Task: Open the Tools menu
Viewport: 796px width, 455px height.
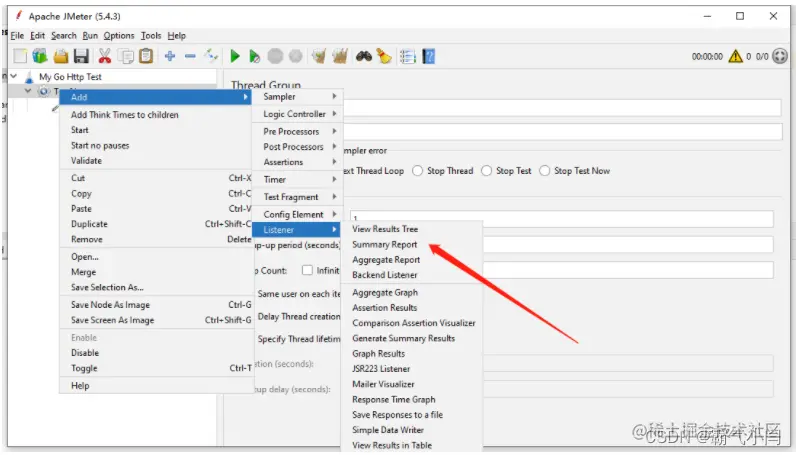Action: point(151,36)
